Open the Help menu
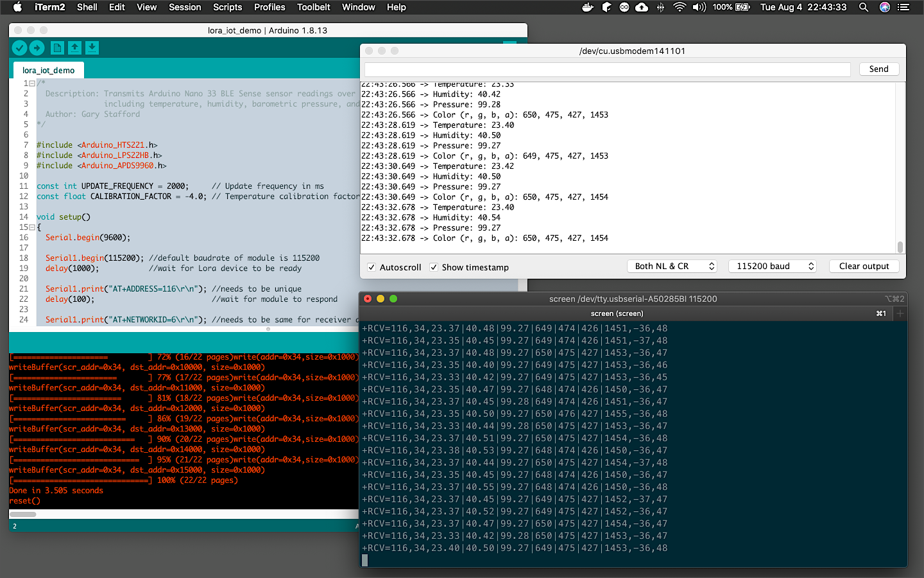 397,7
